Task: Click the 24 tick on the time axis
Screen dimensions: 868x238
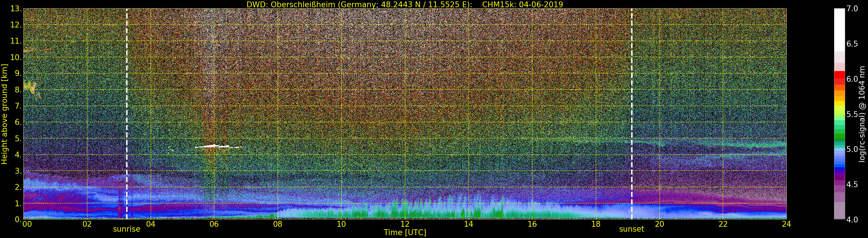Action: point(786,224)
